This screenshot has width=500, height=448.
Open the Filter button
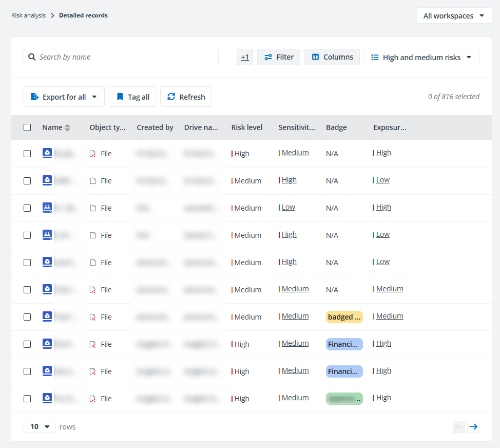279,57
